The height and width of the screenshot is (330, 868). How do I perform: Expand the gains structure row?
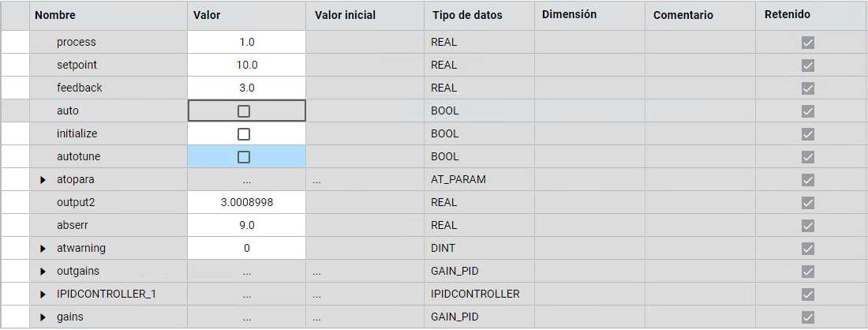tap(43, 317)
